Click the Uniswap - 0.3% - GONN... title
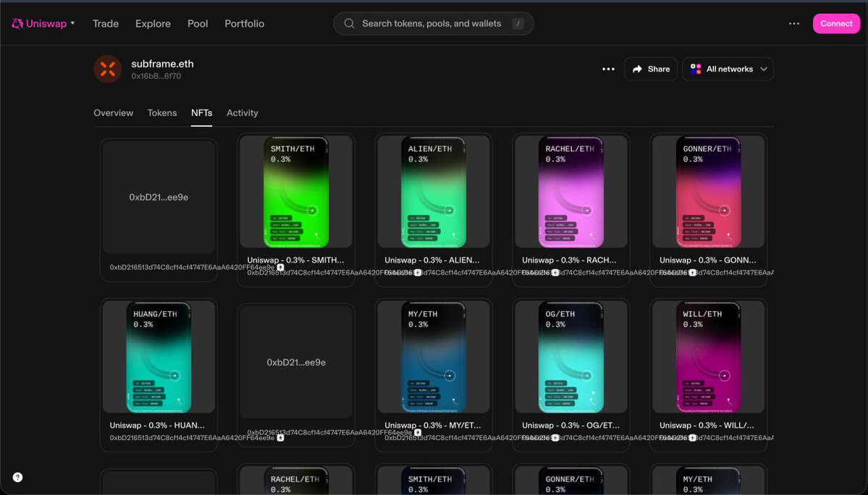The image size is (868, 495). pos(707,260)
